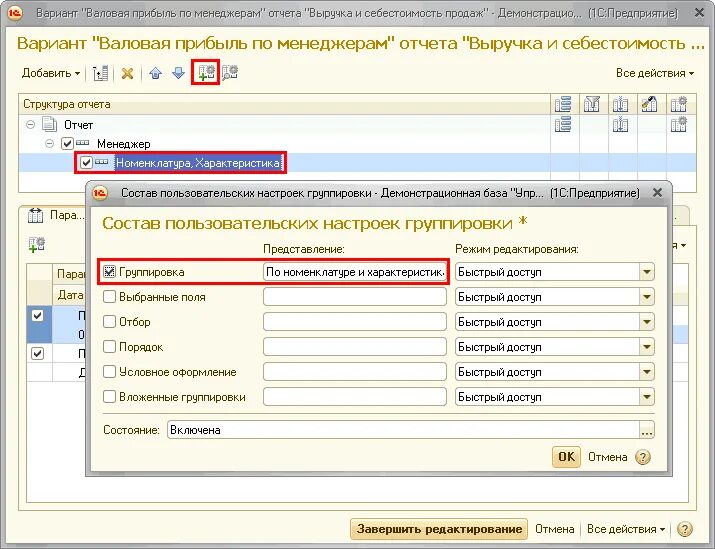
Task: Open edit mode dropdown for Условное оформление
Action: tap(647, 373)
